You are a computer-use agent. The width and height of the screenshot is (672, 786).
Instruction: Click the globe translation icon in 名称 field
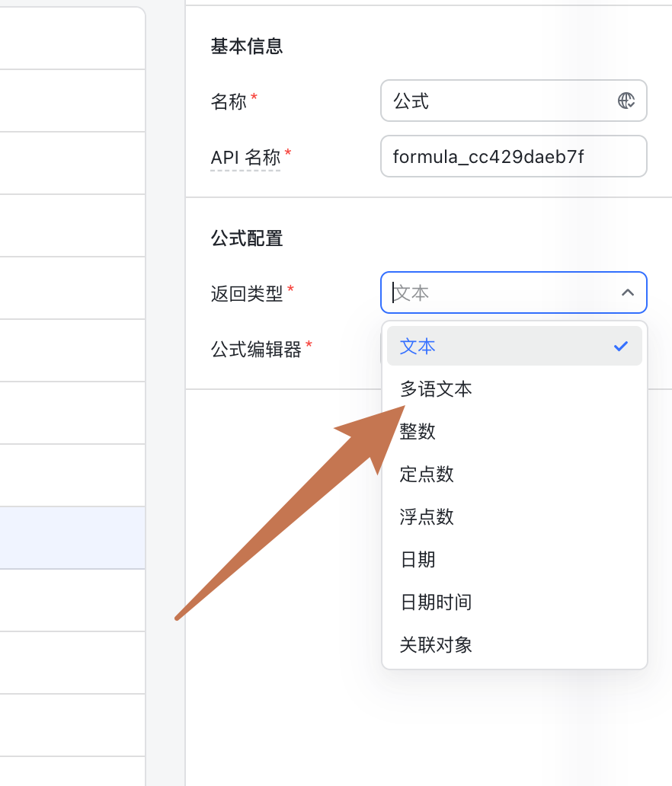[626, 101]
